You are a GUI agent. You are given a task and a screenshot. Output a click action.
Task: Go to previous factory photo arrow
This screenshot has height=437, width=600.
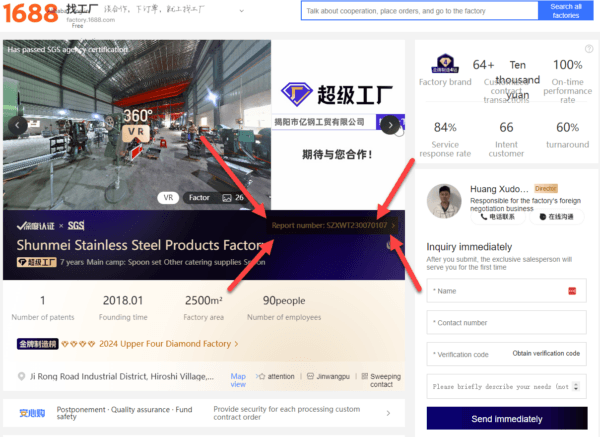[x=18, y=125]
